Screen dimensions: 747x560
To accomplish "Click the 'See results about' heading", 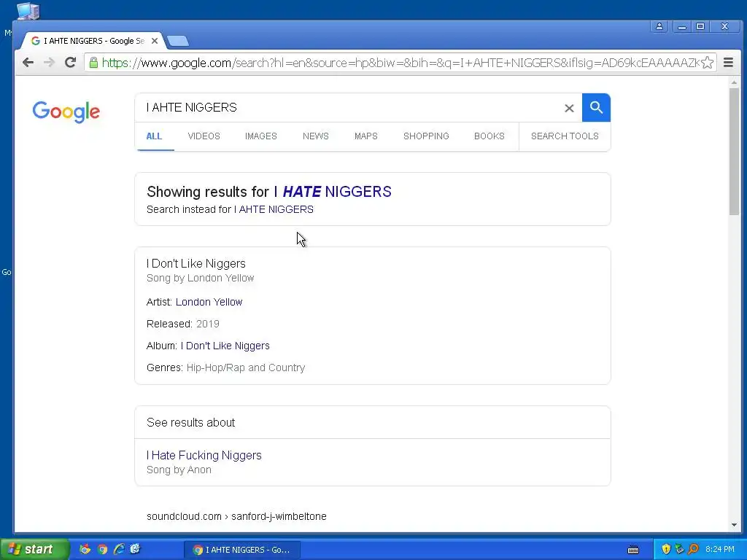I will [190, 422].
